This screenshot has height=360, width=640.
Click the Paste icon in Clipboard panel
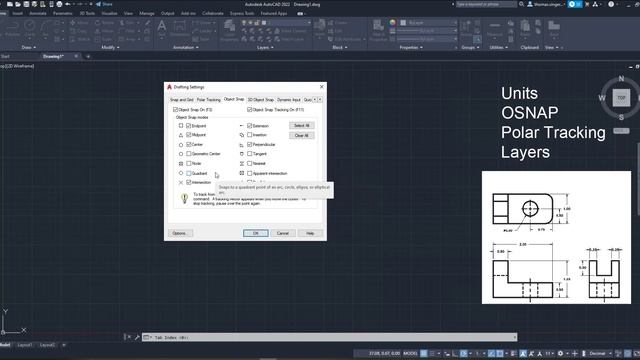point(525,29)
